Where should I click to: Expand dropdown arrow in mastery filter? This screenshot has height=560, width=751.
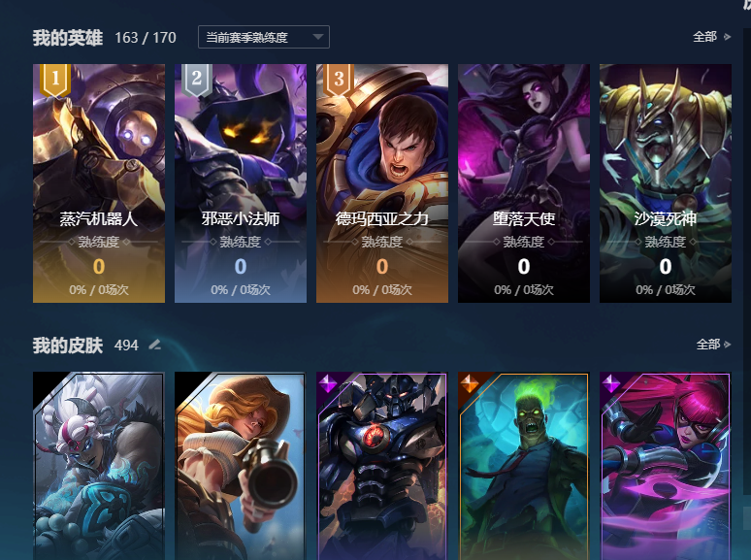coord(317,37)
